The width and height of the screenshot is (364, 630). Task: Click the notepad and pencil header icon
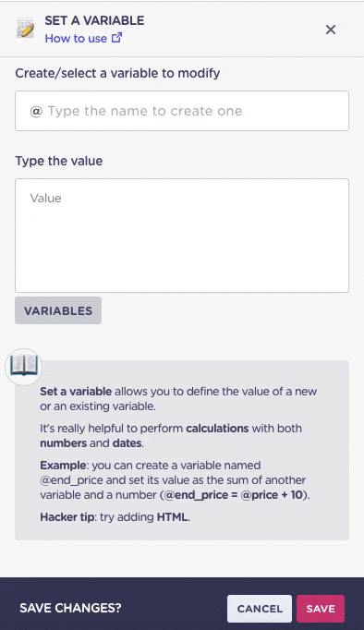click(25, 29)
